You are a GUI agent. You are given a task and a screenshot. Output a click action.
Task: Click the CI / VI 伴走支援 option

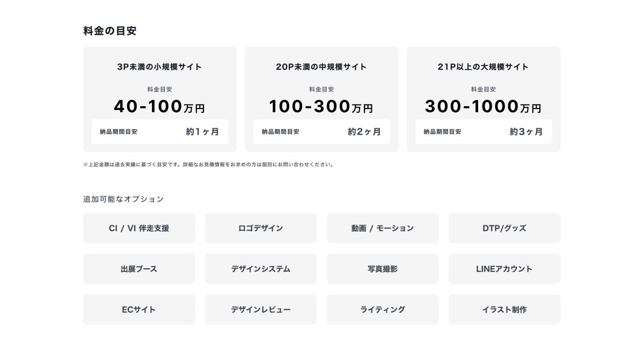(x=139, y=228)
